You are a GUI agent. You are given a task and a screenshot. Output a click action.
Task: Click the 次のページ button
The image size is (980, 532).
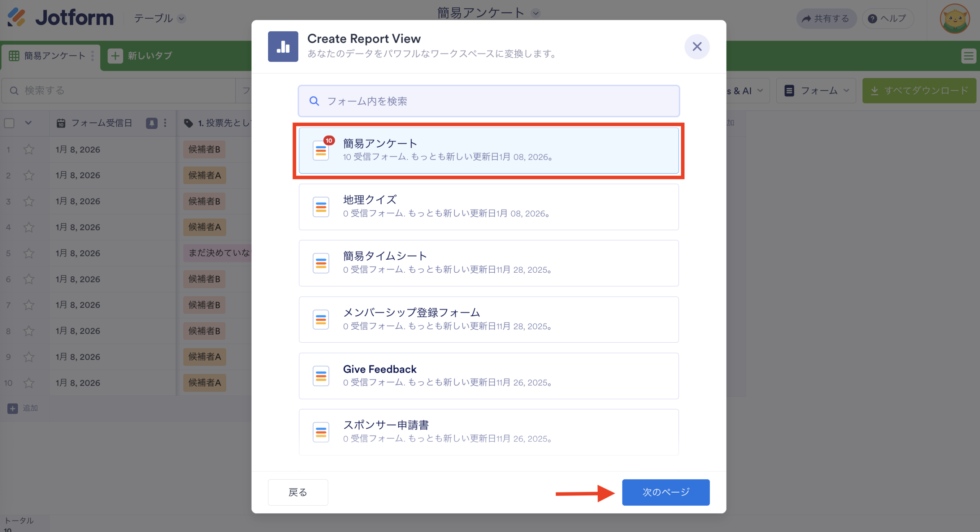(x=666, y=492)
